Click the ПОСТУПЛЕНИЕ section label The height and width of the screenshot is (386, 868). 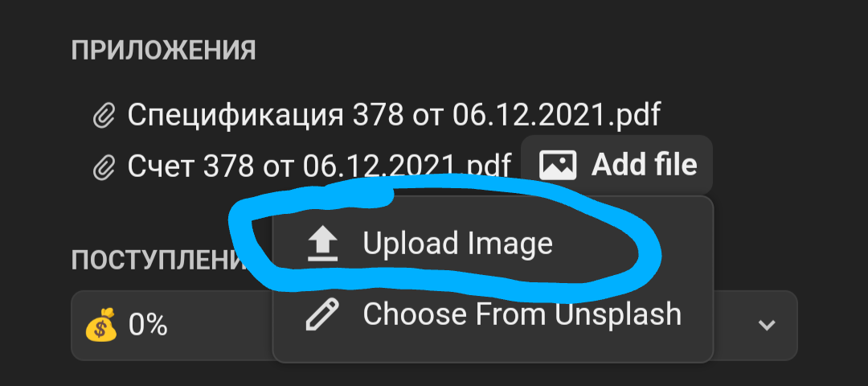click(x=158, y=259)
